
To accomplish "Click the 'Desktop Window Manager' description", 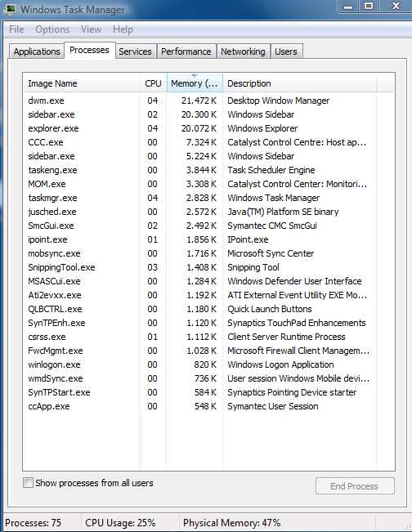I will tap(278, 101).
